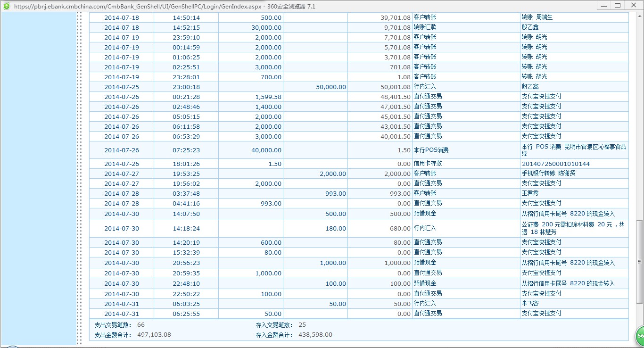Close the 360 browser window
The height and width of the screenshot is (348, 644).
[632, 6]
